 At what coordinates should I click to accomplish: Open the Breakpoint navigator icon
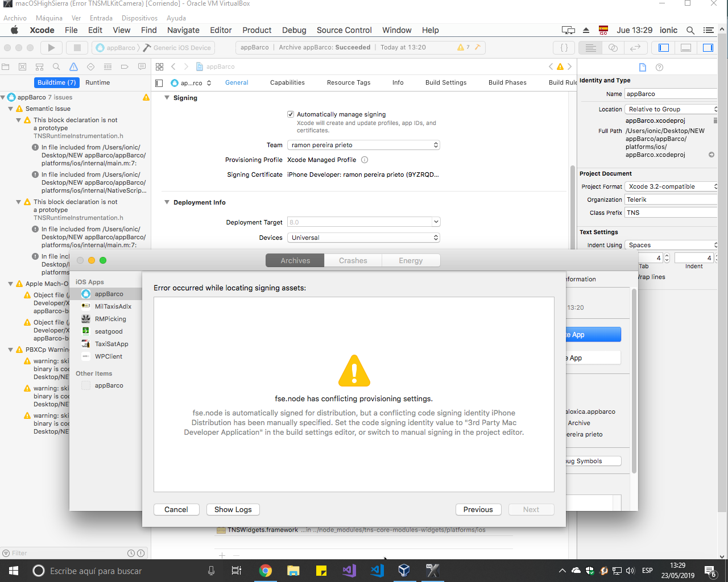tap(125, 66)
